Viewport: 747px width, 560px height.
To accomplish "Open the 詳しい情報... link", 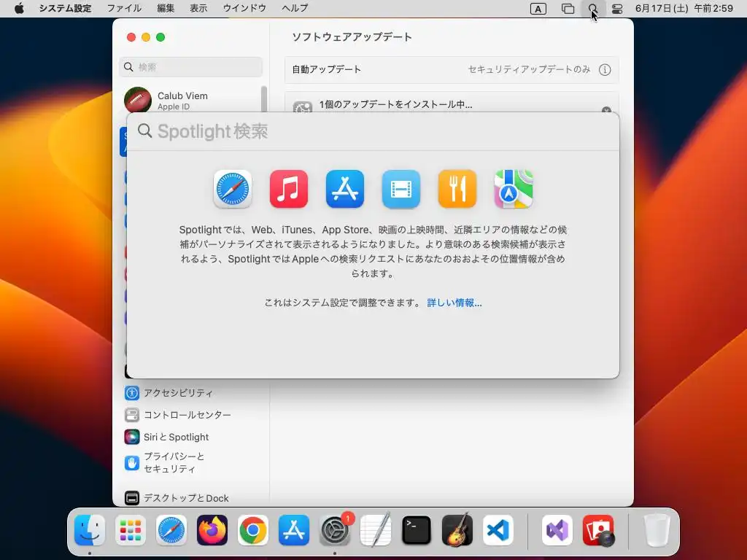I will (454, 303).
